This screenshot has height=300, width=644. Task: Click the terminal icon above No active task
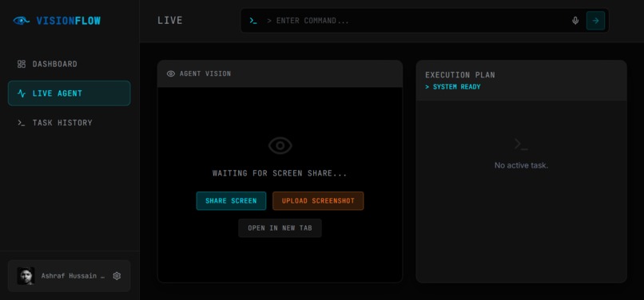coord(521,144)
